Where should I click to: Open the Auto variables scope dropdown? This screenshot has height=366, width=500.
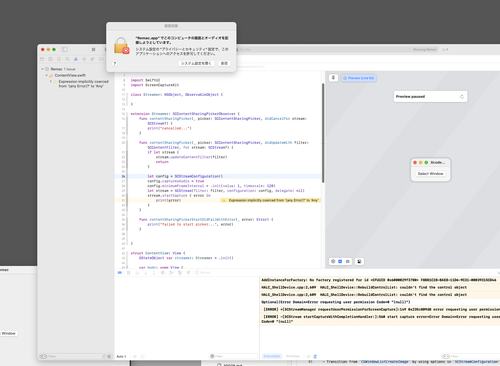[x=121, y=356]
